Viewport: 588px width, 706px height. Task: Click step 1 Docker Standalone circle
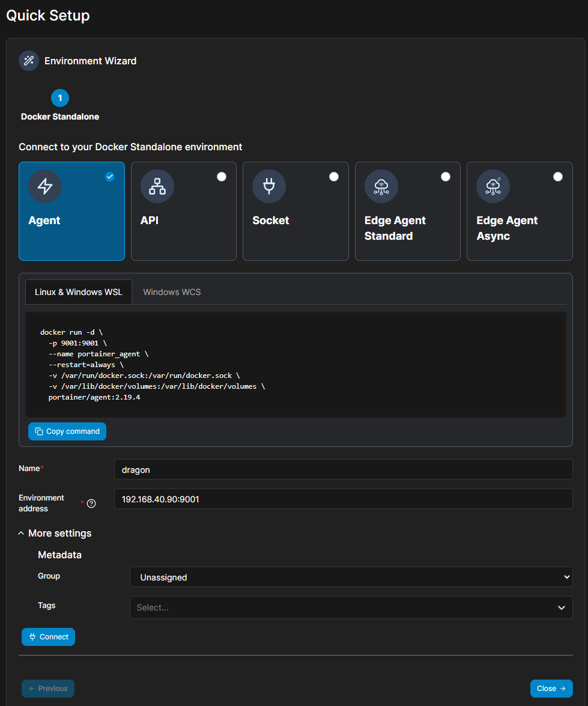(x=60, y=98)
